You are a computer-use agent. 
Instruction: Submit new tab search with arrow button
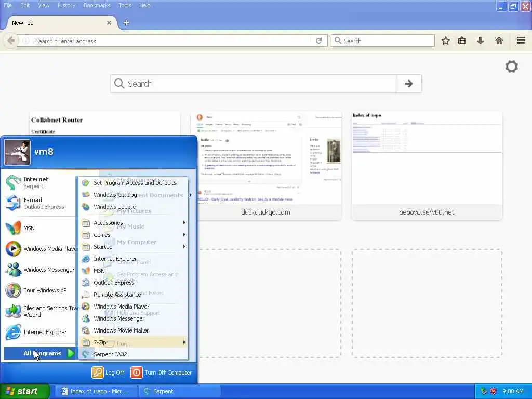(409, 84)
